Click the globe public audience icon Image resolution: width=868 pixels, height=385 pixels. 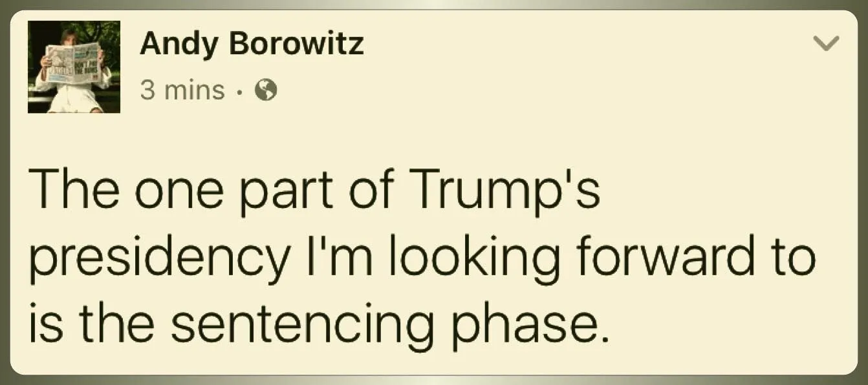tap(266, 91)
